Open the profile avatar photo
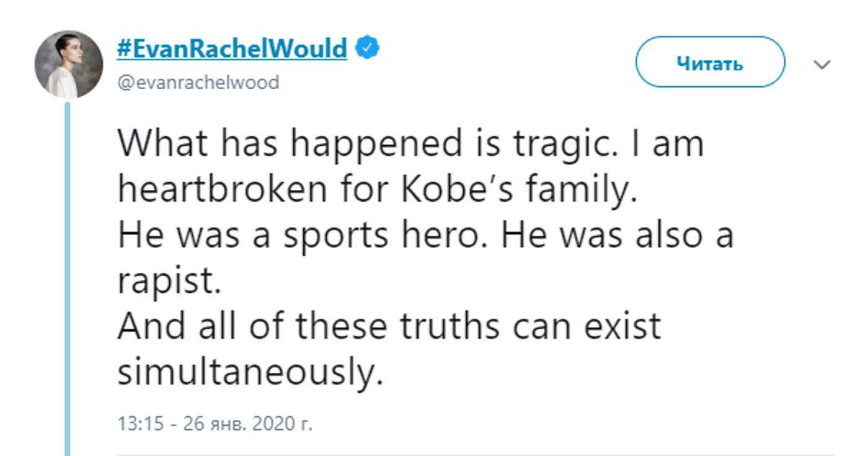This screenshot has width=868, height=456. pos(69,65)
